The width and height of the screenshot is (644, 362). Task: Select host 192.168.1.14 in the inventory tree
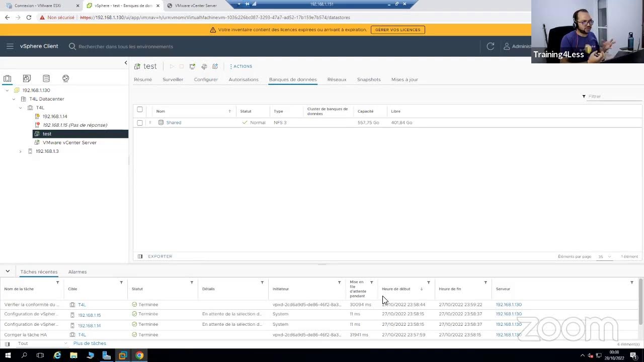pyautogui.click(x=55, y=116)
